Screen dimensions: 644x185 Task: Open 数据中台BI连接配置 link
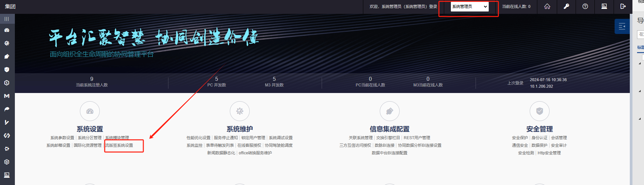click(x=389, y=153)
